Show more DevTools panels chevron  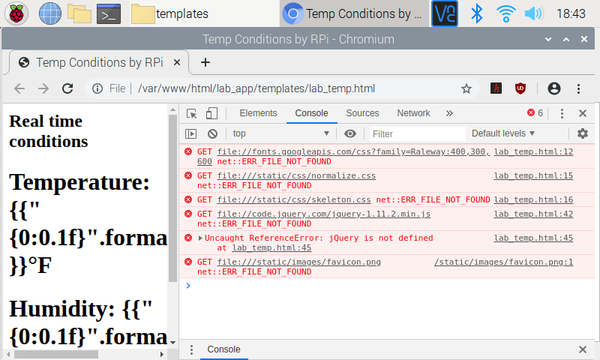pyautogui.click(x=449, y=113)
